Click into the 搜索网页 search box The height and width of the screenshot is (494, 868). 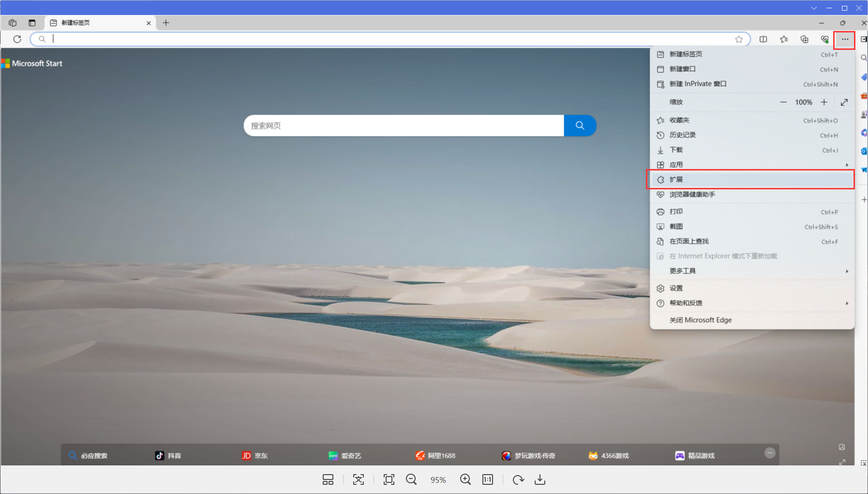404,125
